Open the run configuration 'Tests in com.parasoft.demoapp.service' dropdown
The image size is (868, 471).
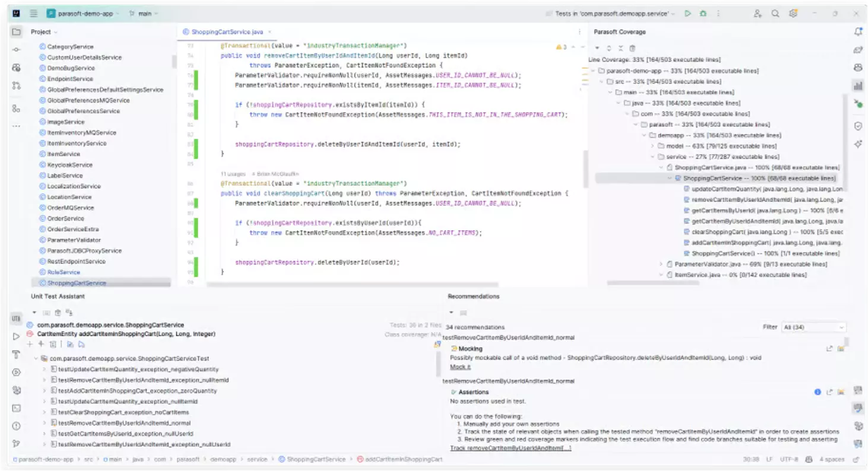tap(612, 14)
